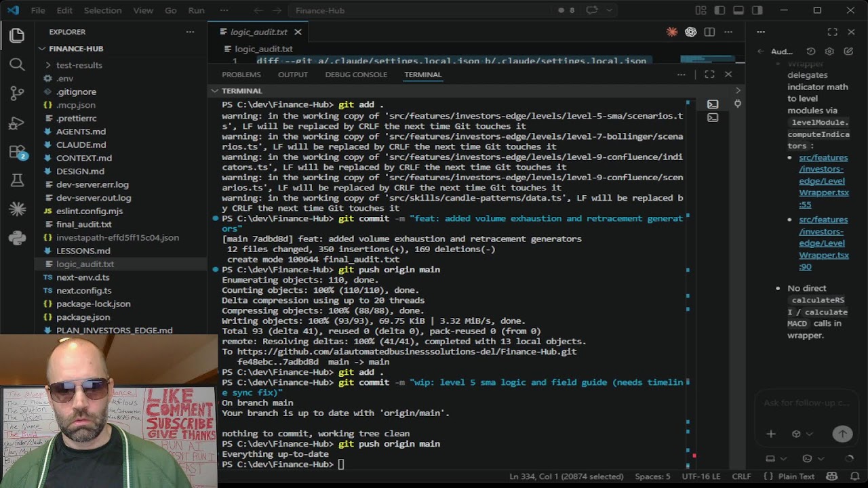Maximize the terminal panel size

[x=709, y=75]
